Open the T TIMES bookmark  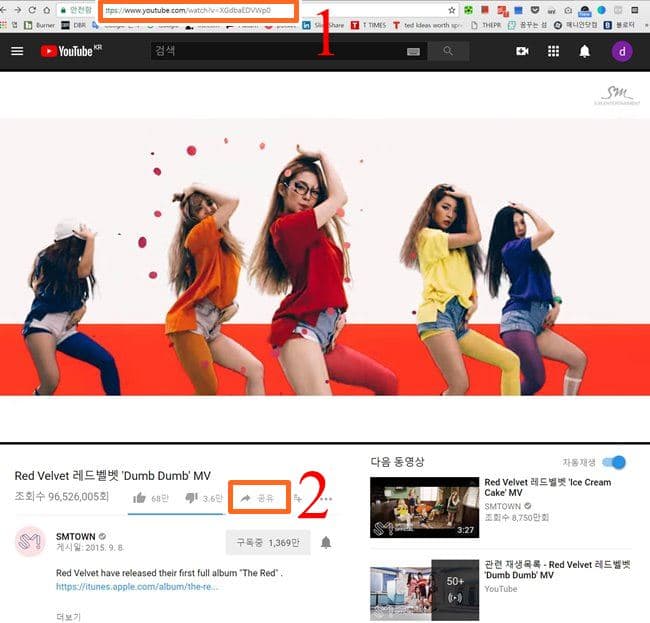click(x=368, y=25)
